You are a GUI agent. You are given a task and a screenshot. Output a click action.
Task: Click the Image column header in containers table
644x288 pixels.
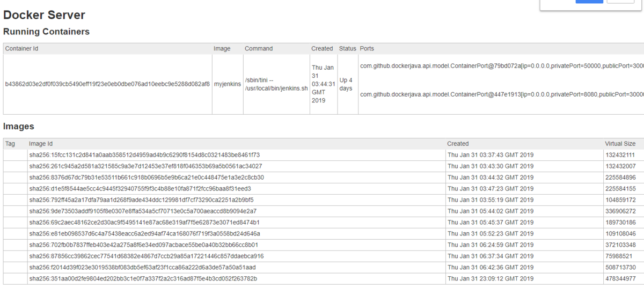[x=222, y=49]
